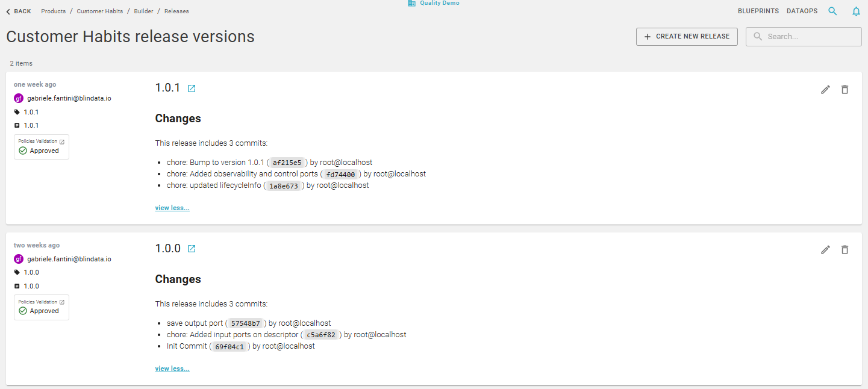868x389 pixels.
Task: Open global search with the magnifier icon
Action: pyautogui.click(x=832, y=11)
